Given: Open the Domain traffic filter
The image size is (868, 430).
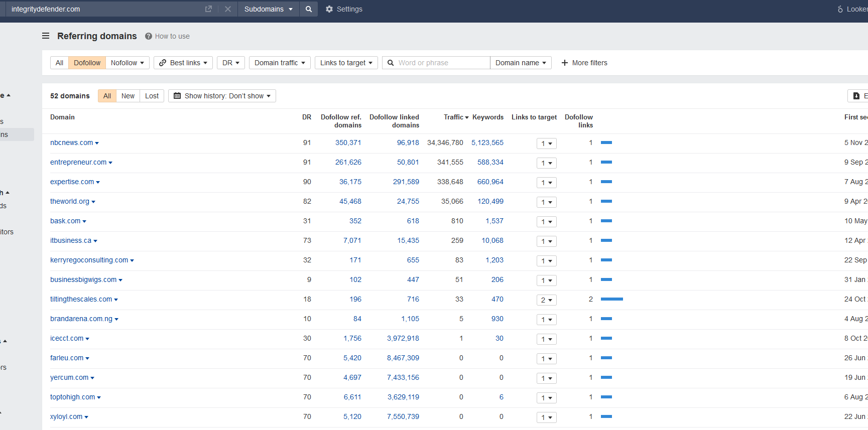Looking at the screenshot, I should click(x=280, y=63).
